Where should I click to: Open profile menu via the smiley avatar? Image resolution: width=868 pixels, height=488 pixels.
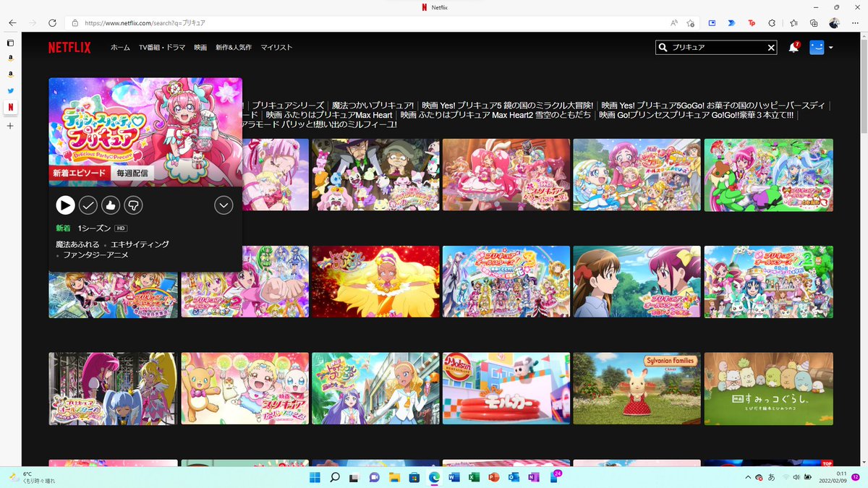tap(817, 48)
